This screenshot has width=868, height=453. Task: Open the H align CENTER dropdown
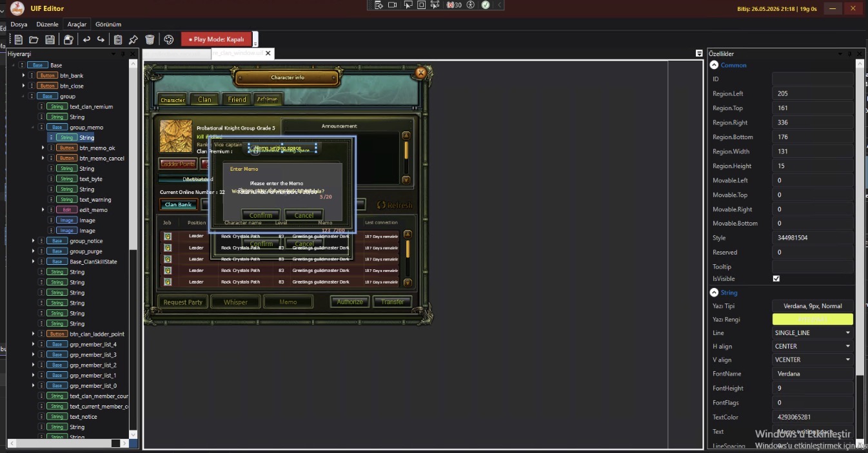click(x=813, y=346)
